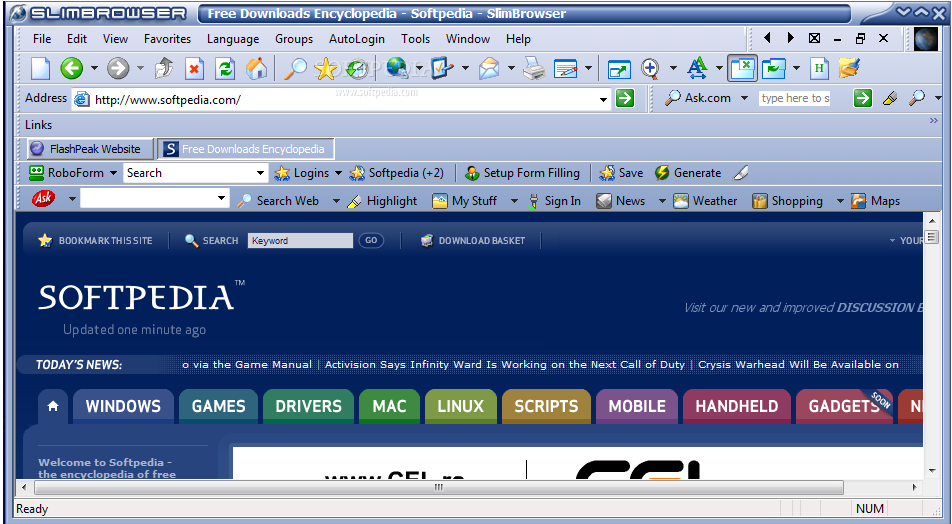Click the text size letter A icon

697,68
